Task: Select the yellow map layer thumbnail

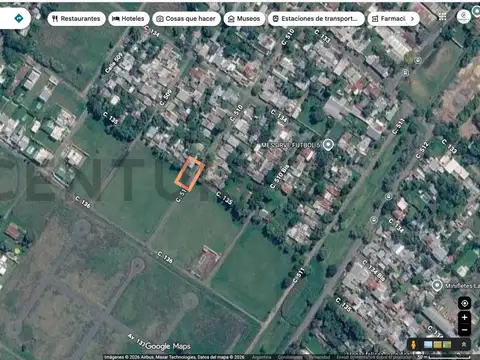Action: (438, 344)
